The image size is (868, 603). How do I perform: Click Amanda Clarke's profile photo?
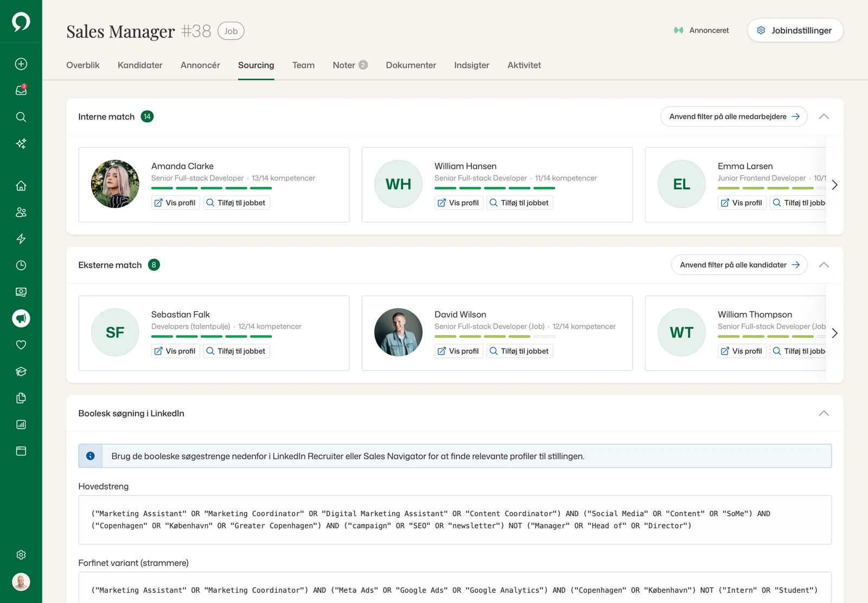(x=115, y=184)
